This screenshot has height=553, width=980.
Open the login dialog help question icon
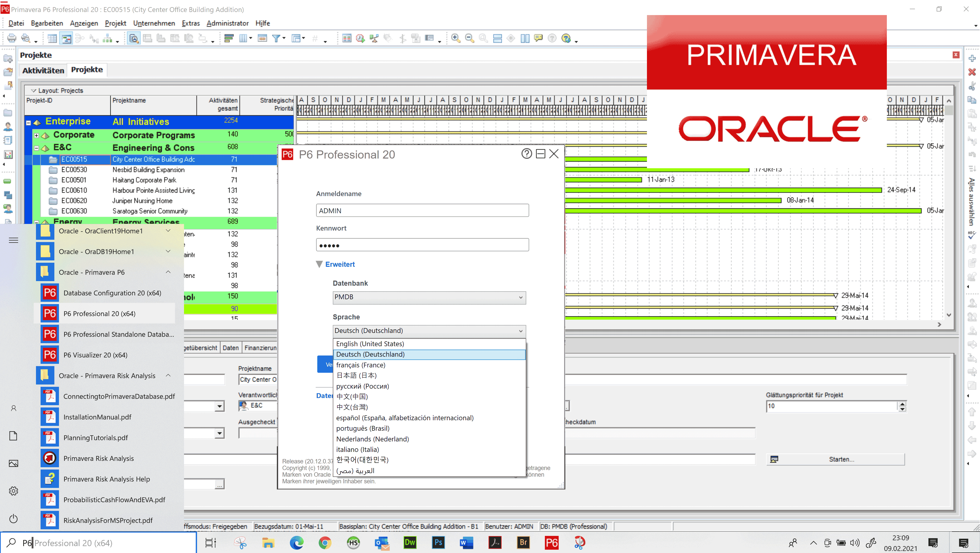click(526, 154)
